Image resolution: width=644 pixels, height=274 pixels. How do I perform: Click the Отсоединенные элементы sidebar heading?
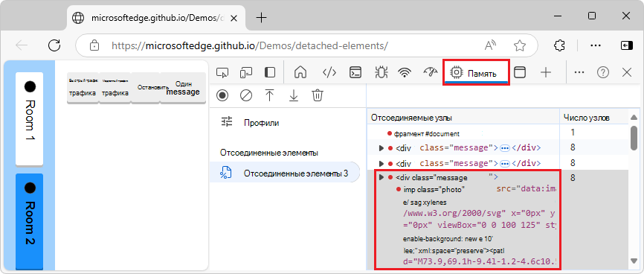[x=269, y=153]
